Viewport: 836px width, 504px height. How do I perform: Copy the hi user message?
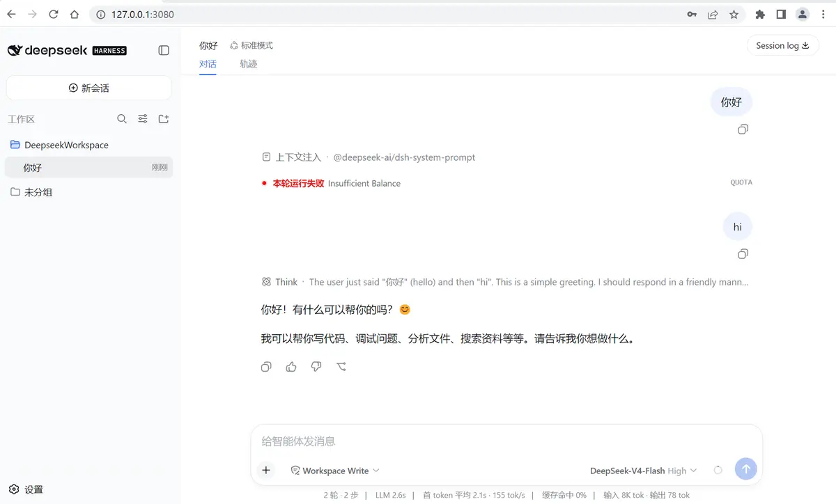743,254
